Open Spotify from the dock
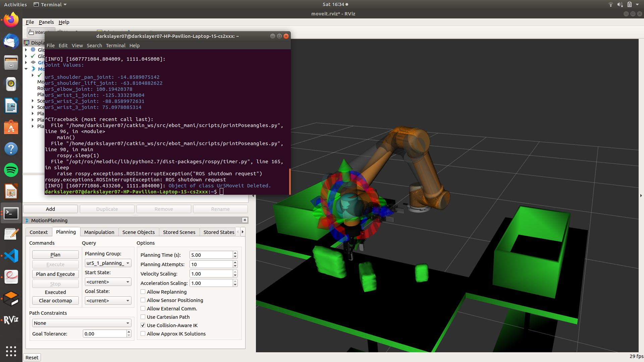Screen dimensions: 644x362 coord(11,170)
